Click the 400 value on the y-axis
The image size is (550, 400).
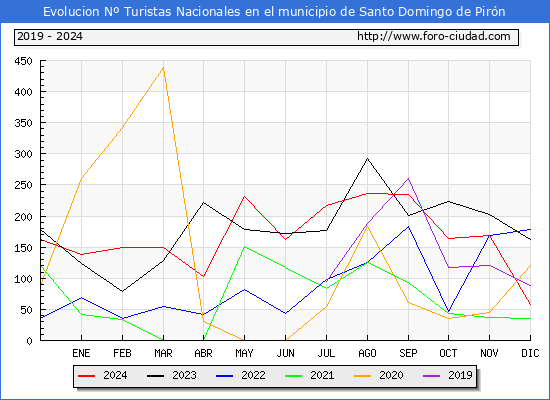23,92
